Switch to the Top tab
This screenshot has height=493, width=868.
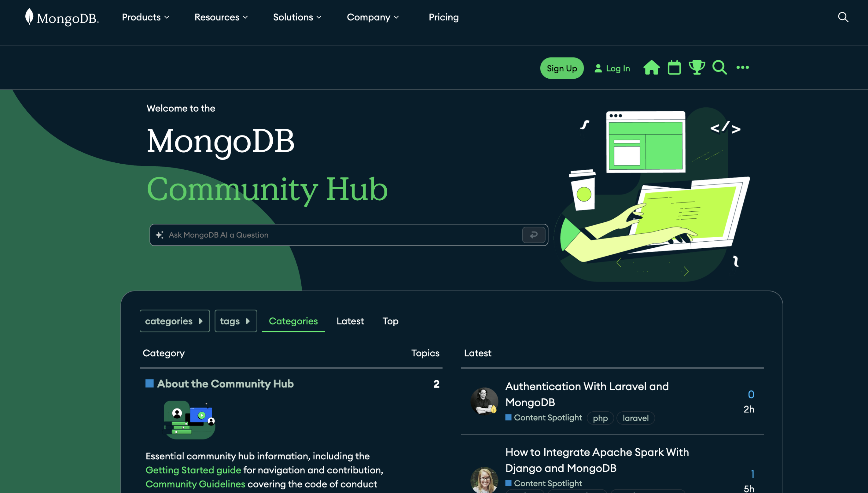point(390,321)
